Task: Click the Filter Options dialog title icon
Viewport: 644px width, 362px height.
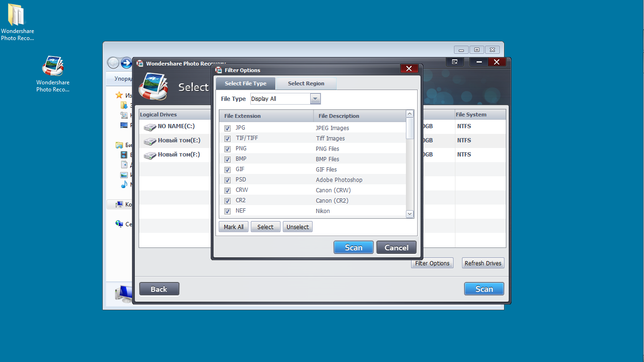Action: [x=219, y=70]
